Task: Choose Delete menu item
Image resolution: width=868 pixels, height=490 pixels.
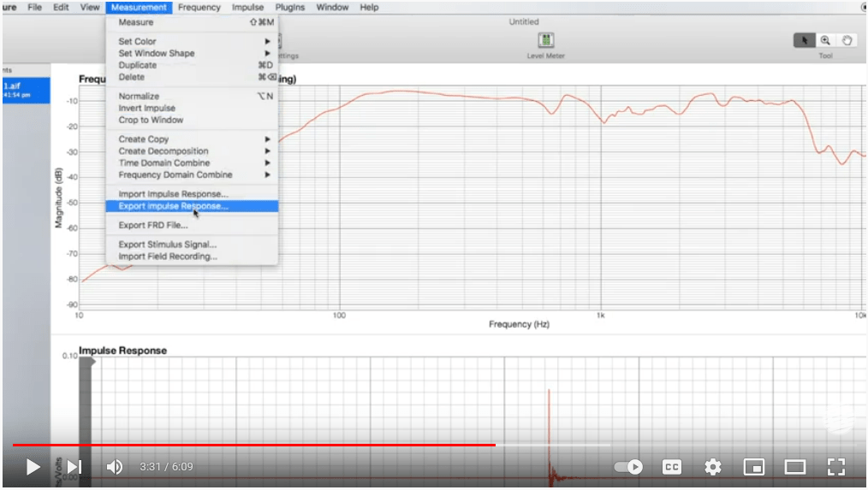Action: (192, 77)
